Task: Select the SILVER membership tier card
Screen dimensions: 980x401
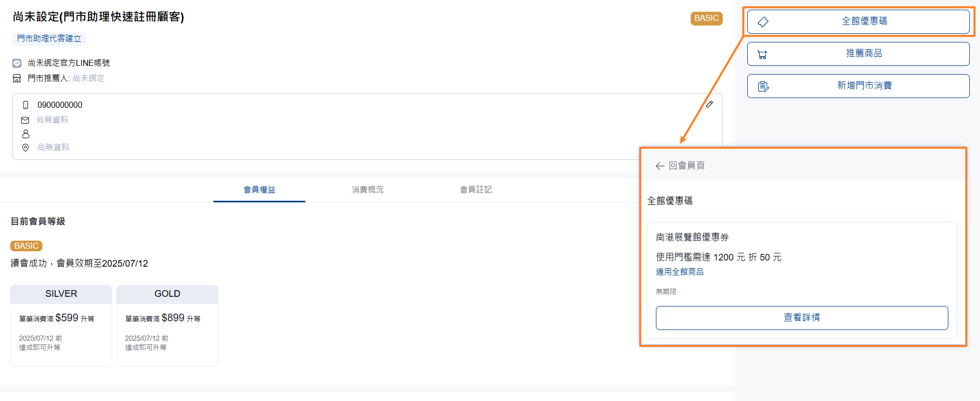Action: [61, 325]
